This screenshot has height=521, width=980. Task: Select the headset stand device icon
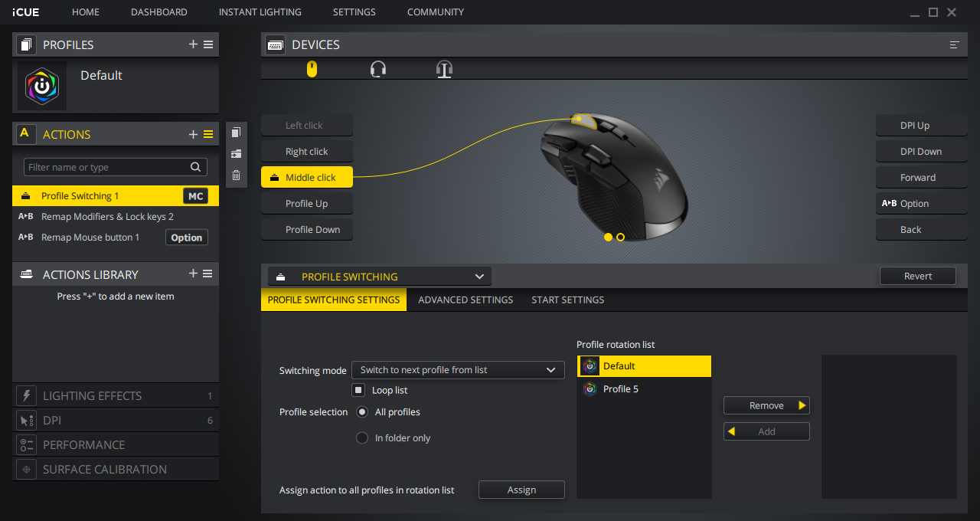click(x=444, y=70)
